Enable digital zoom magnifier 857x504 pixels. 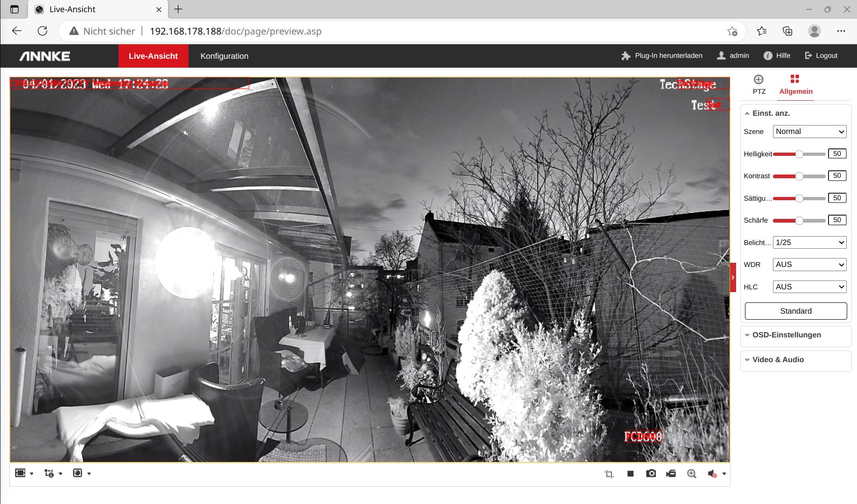(x=692, y=474)
